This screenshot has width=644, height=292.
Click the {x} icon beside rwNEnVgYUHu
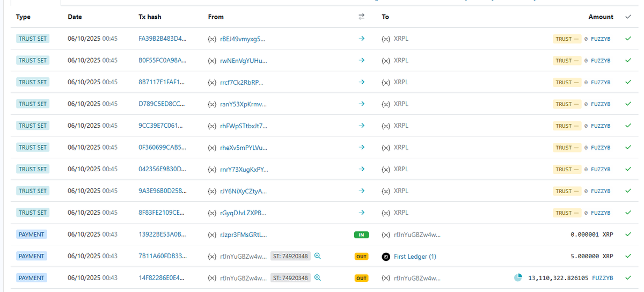(212, 61)
